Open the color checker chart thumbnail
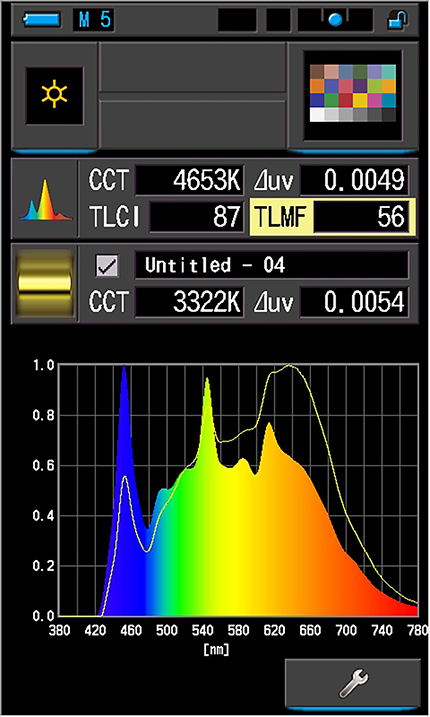The width and height of the screenshot is (430, 717). 353,95
